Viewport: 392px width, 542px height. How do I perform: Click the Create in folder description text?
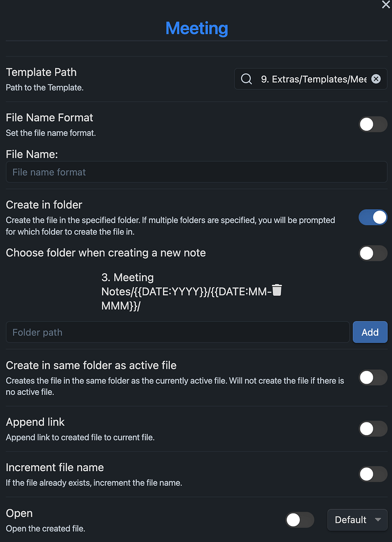pos(170,226)
